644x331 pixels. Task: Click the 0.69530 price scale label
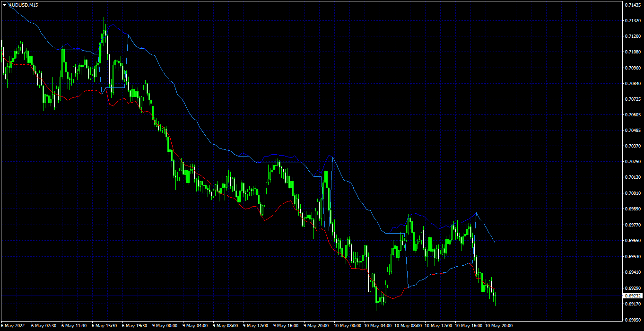633,256
